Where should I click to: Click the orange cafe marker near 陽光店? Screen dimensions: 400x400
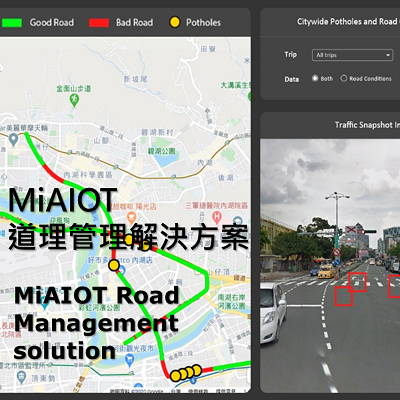131,217
